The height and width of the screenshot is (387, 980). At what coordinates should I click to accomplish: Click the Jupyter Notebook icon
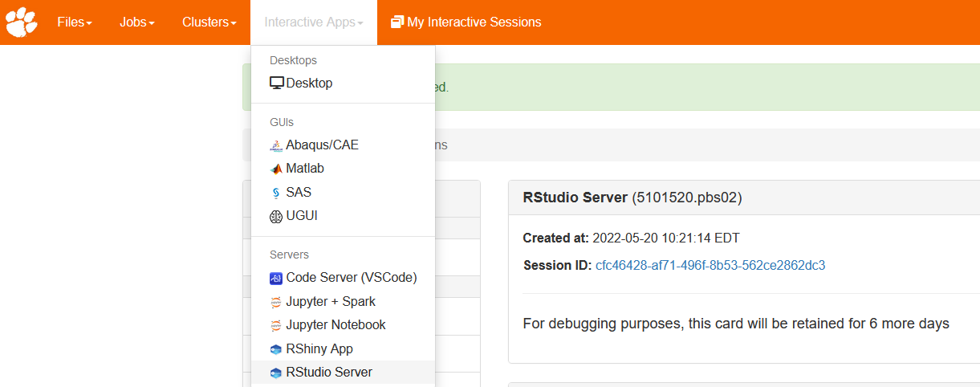tap(276, 325)
